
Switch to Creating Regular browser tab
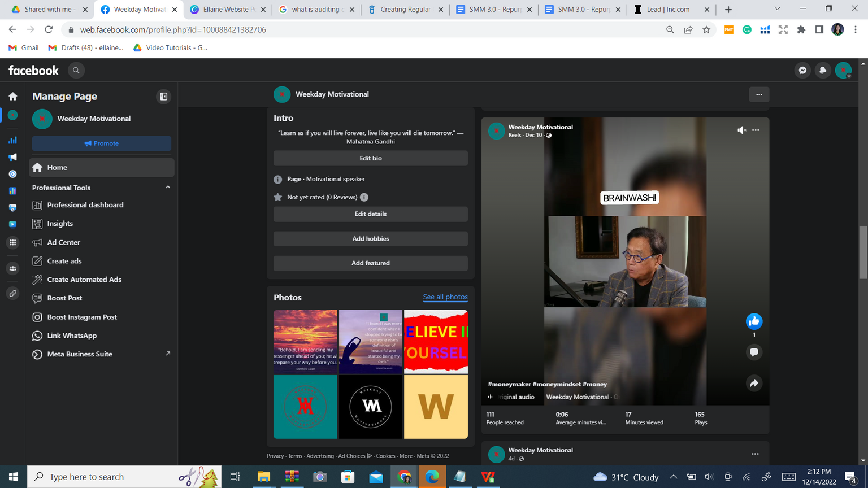click(x=405, y=10)
